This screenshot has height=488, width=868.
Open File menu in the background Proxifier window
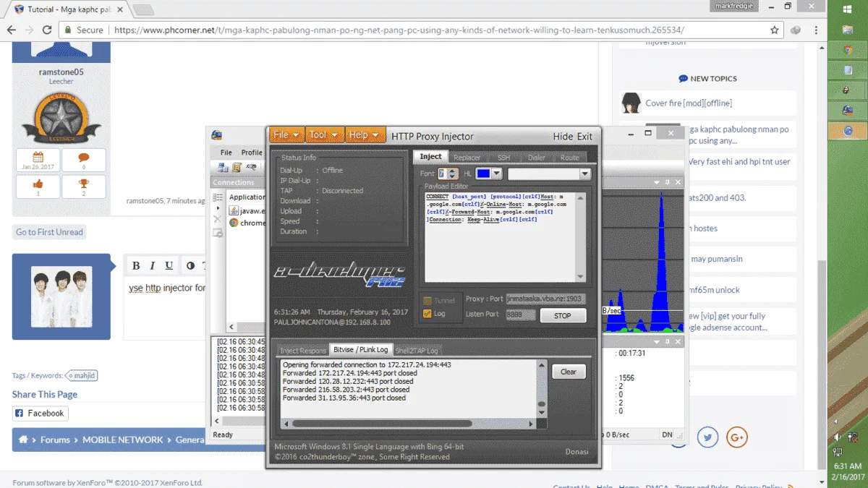[x=226, y=153]
